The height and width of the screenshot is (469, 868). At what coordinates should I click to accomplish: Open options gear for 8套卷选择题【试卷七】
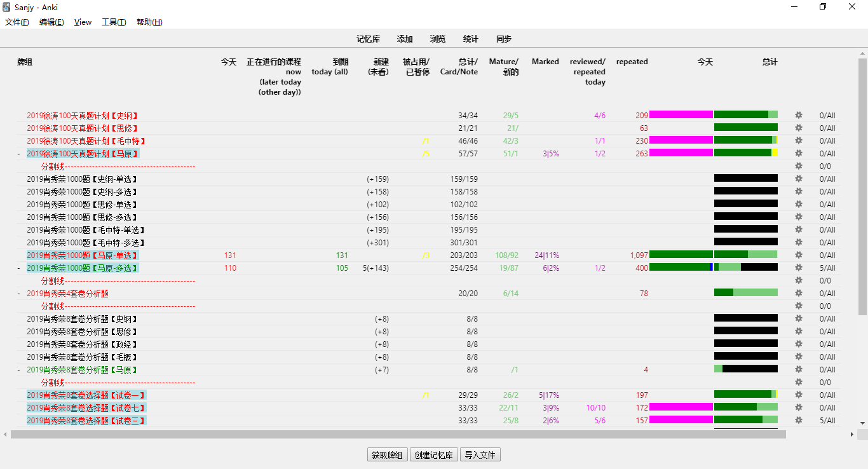[799, 407]
